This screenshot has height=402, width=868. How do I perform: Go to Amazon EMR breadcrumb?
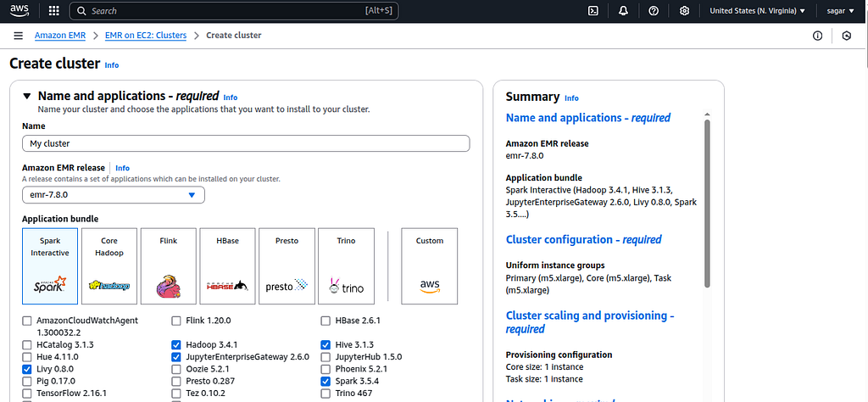coord(60,36)
